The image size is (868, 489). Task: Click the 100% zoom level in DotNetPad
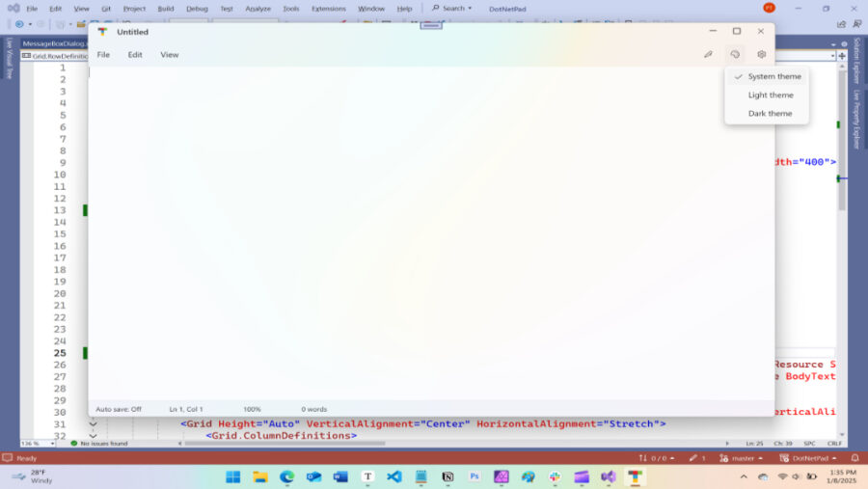252,409
